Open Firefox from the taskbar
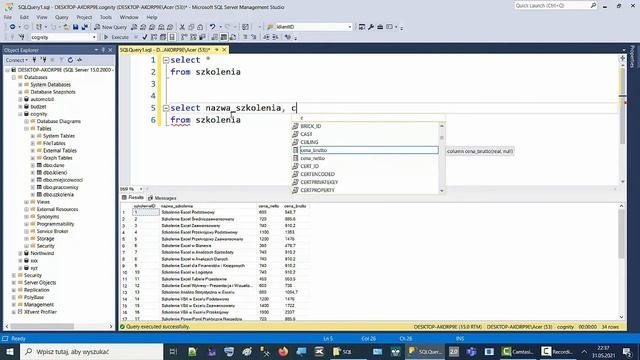 click(x=283, y=351)
